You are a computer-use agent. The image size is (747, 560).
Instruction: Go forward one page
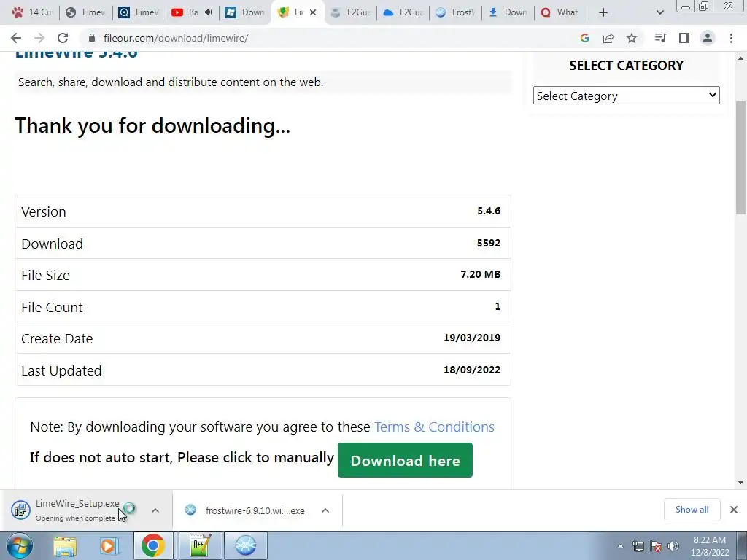(39, 38)
